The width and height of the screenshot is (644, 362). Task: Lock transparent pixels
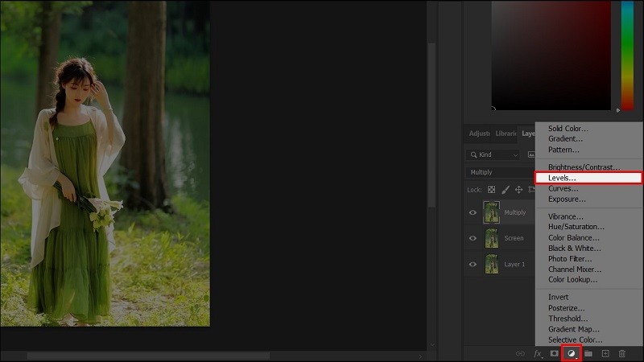[x=491, y=190]
